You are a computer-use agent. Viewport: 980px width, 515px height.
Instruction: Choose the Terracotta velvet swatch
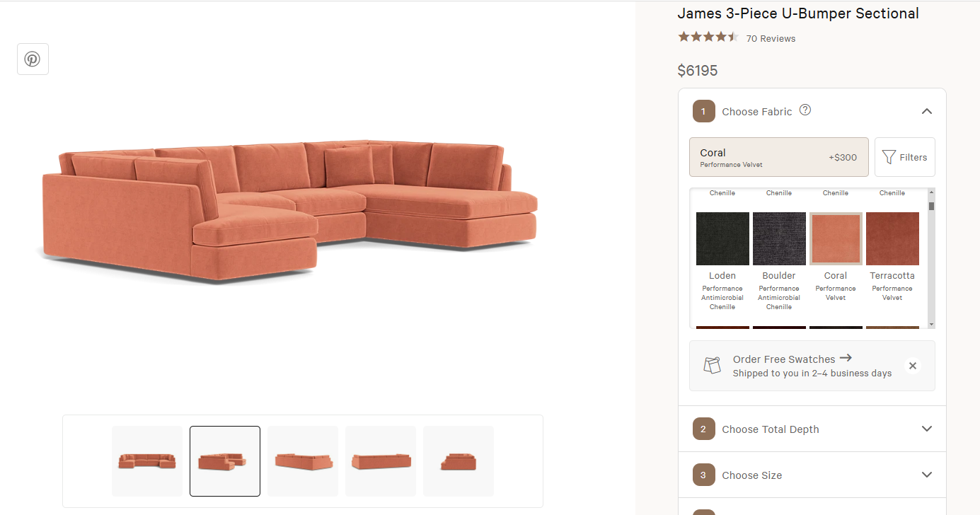point(892,238)
